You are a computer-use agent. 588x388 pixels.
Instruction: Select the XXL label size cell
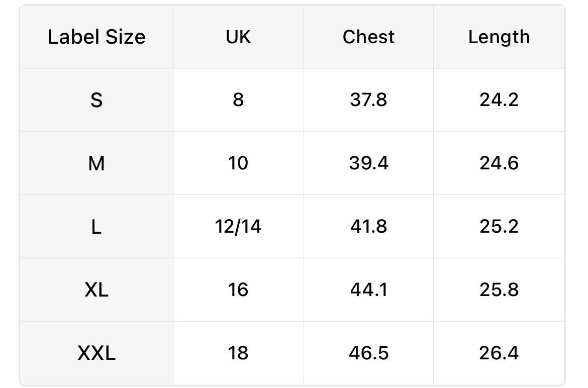pyautogui.click(x=96, y=353)
